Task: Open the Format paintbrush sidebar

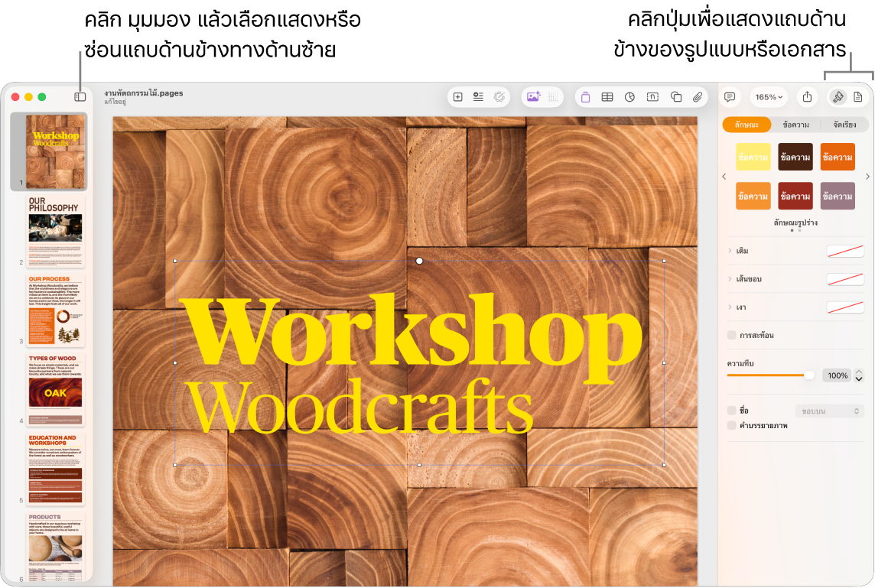Action: [838, 97]
